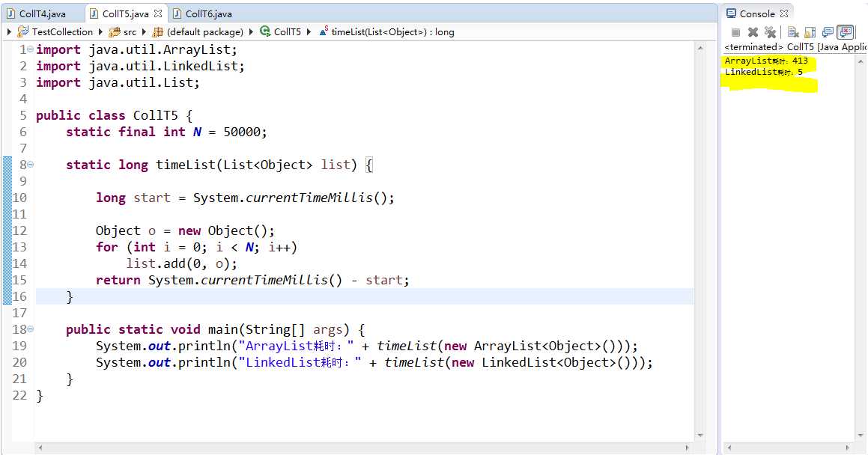
Task: Click line number 22 in gutter
Action: click(20, 395)
